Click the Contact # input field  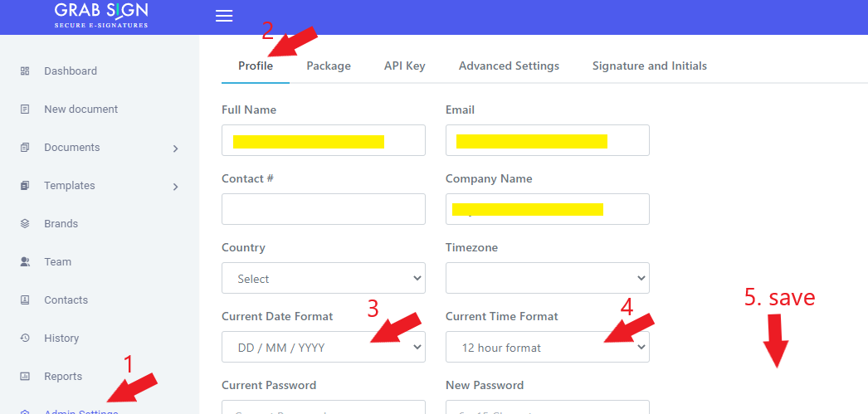(323, 209)
